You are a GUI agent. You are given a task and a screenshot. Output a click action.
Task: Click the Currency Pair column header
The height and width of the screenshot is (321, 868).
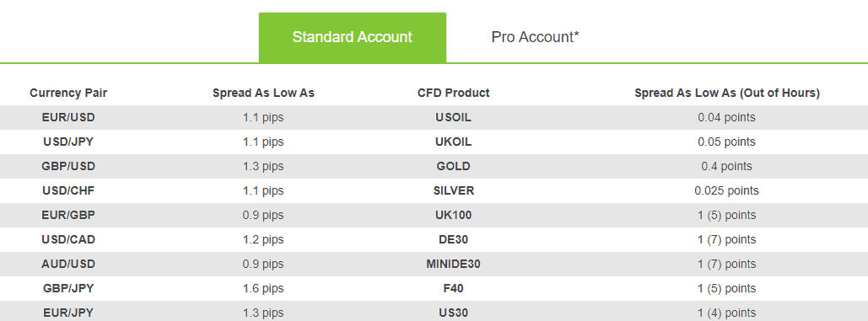68,93
